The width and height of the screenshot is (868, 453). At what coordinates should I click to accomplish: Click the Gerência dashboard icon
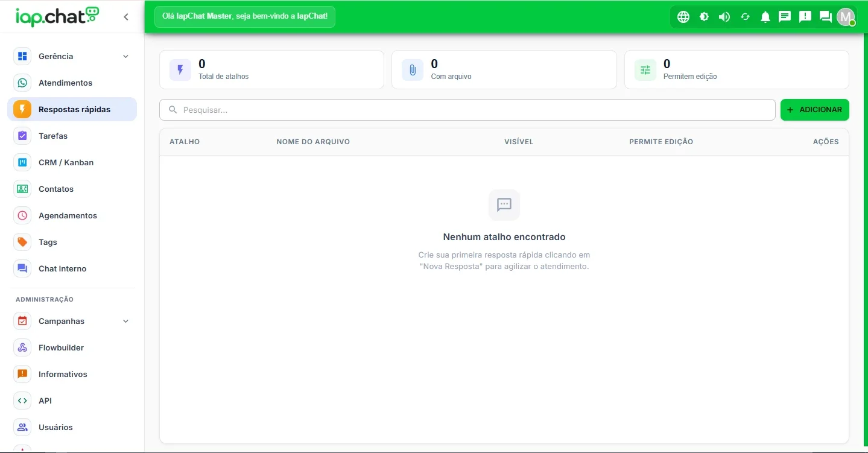(x=22, y=56)
